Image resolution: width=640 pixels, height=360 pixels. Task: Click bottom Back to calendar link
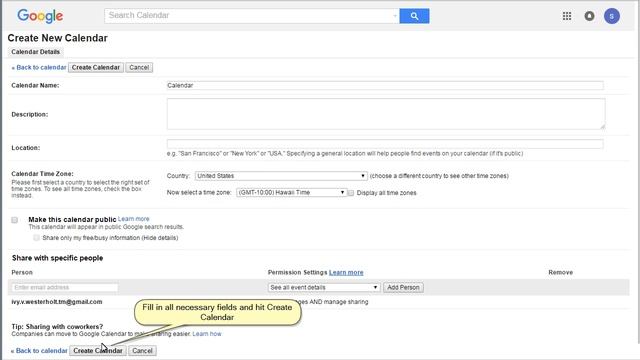point(39,351)
